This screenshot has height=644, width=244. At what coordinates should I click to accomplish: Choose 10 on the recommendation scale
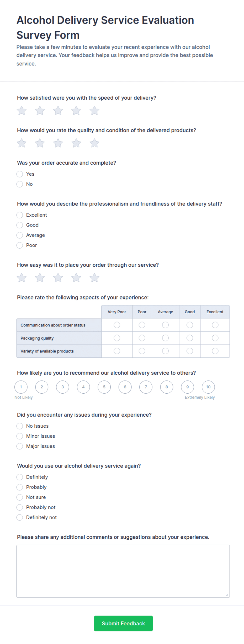[208, 387]
